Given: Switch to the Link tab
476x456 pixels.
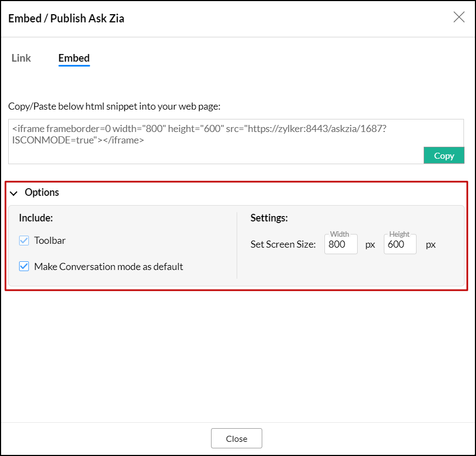Looking at the screenshot, I should (x=21, y=58).
